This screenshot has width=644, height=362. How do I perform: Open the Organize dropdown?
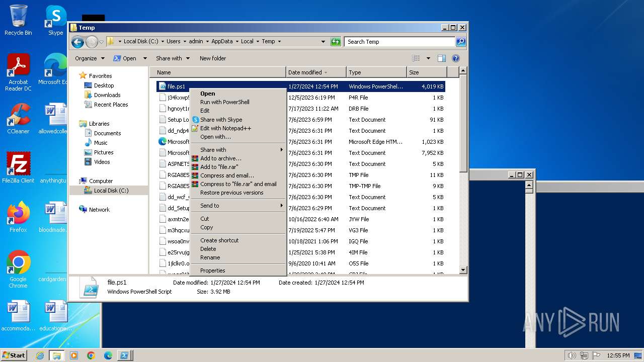point(90,58)
